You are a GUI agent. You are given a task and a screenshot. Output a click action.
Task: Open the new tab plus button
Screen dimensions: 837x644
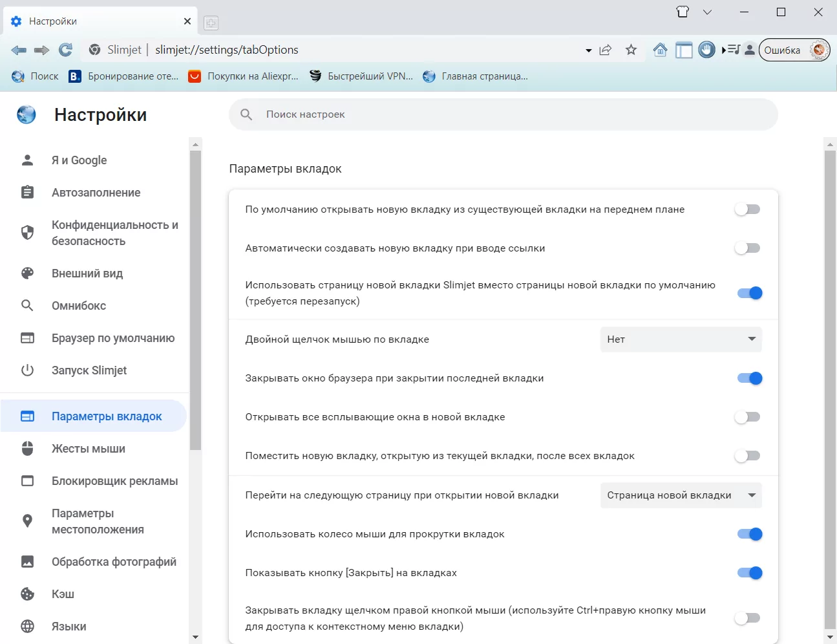click(211, 23)
